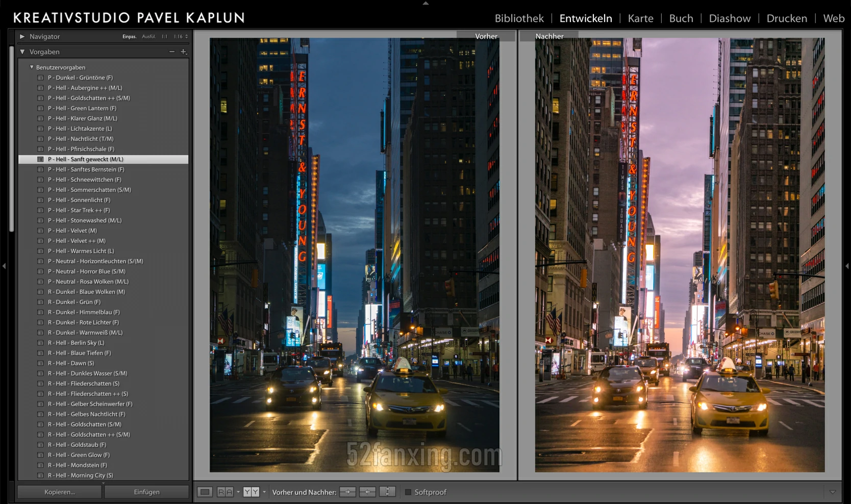Click preset icon beside P - Hell - Velvet (M)
This screenshot has width=851, height=504.
[40, 231]
